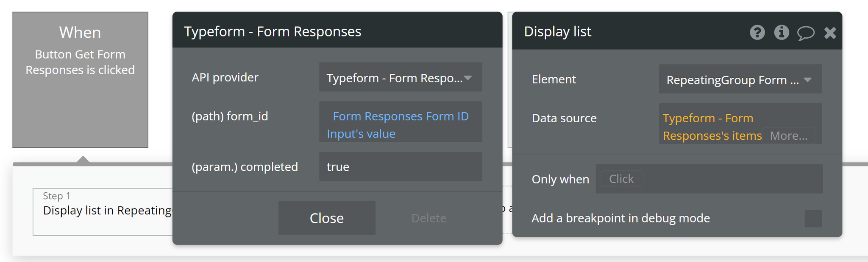Click Add a breakpoint in debug mode text
Image resolution: width=868 pixels, height=262 pixels.
click(x=621, y=218)
